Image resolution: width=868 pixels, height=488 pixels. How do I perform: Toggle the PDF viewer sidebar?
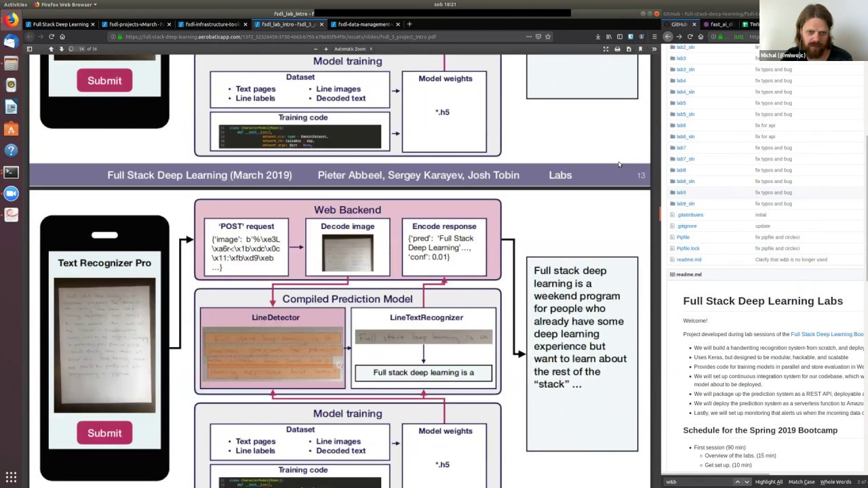tap(29, 49)
